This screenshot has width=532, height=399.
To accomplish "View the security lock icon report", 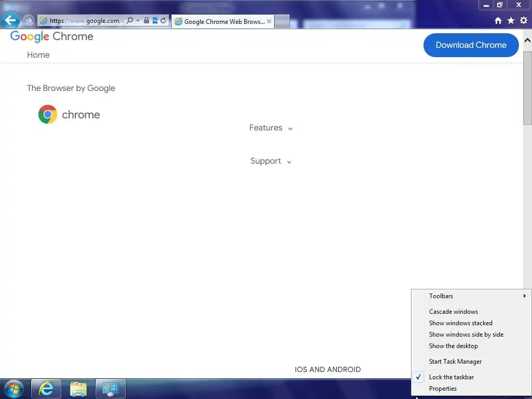I will click(x=146, y=21).
